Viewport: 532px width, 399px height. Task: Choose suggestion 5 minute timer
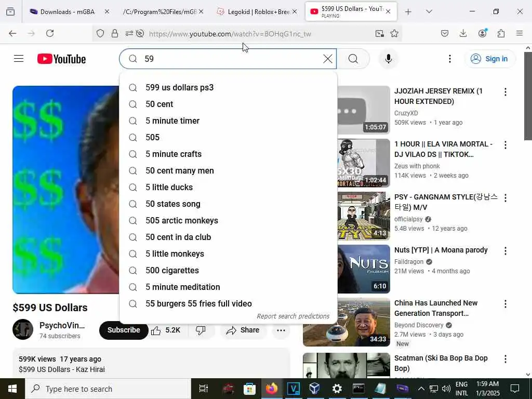229,121
